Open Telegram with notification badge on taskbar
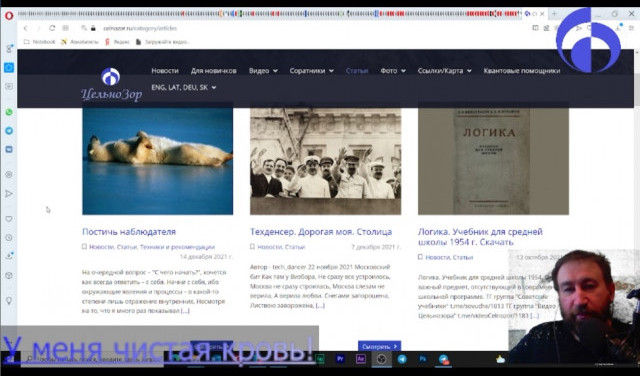Image resolution: width=640 pixels, height=376 pixels. click(444, 359)
